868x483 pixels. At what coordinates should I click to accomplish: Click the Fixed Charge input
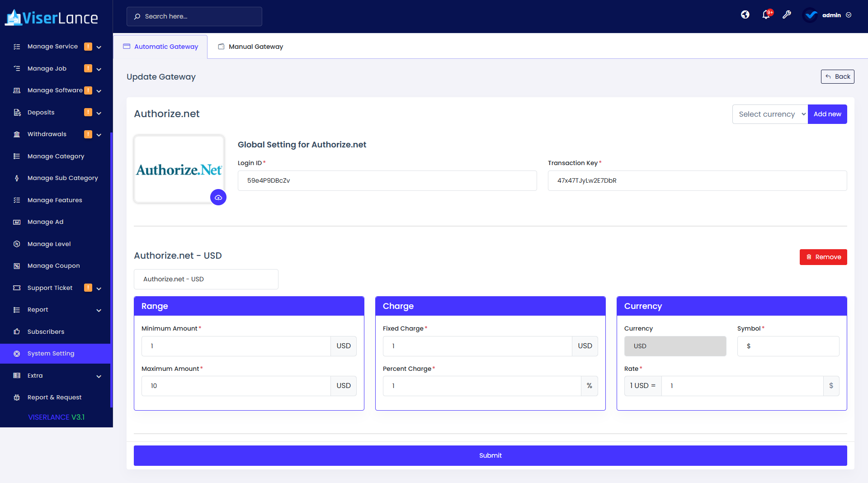[477, 346]
